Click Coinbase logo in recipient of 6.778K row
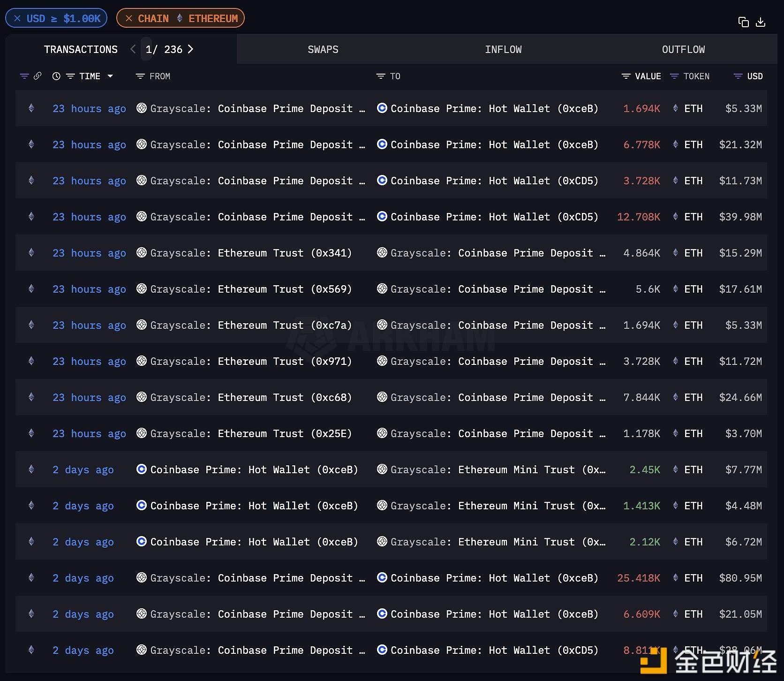784x681 pixels. (382, 144)
